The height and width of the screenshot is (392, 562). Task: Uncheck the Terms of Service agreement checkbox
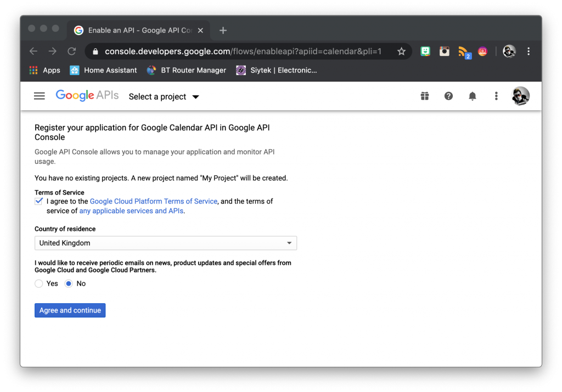(39, 201)
